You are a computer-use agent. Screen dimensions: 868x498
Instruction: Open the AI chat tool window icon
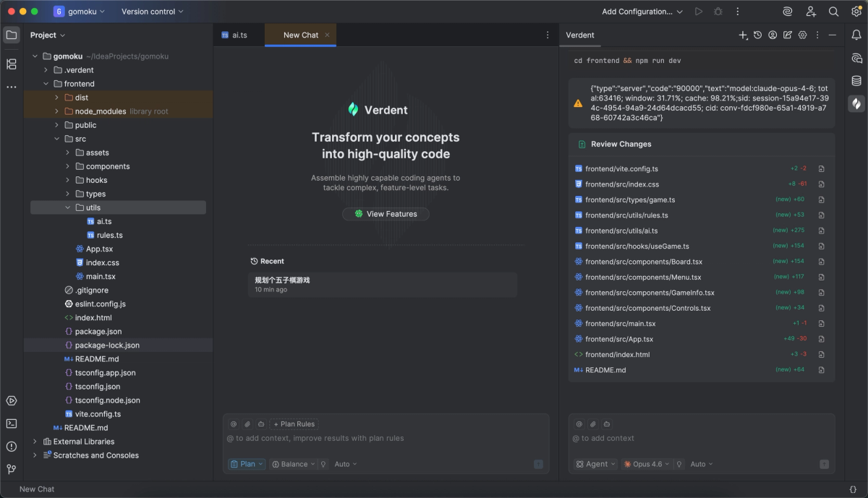click(x=856, y=58)
